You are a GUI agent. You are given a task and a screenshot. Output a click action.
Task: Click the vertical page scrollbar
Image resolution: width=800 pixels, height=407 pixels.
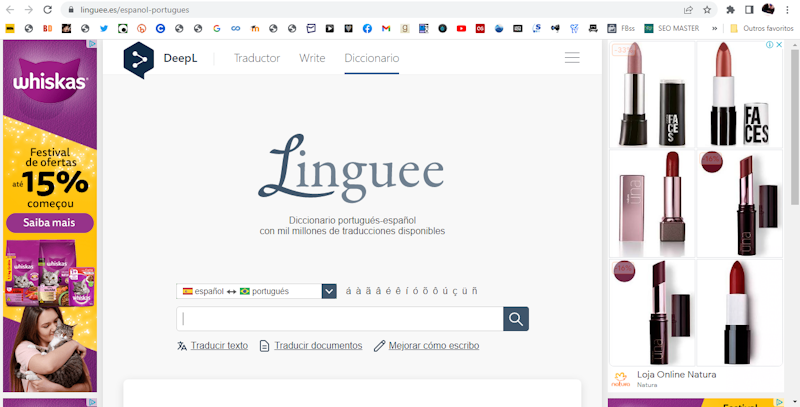(x=795, y=128)
